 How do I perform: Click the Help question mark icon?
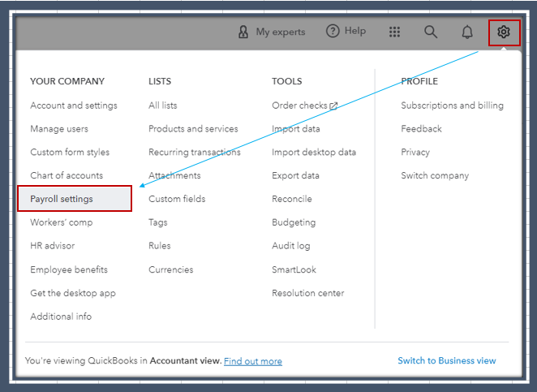pos(333,31)
